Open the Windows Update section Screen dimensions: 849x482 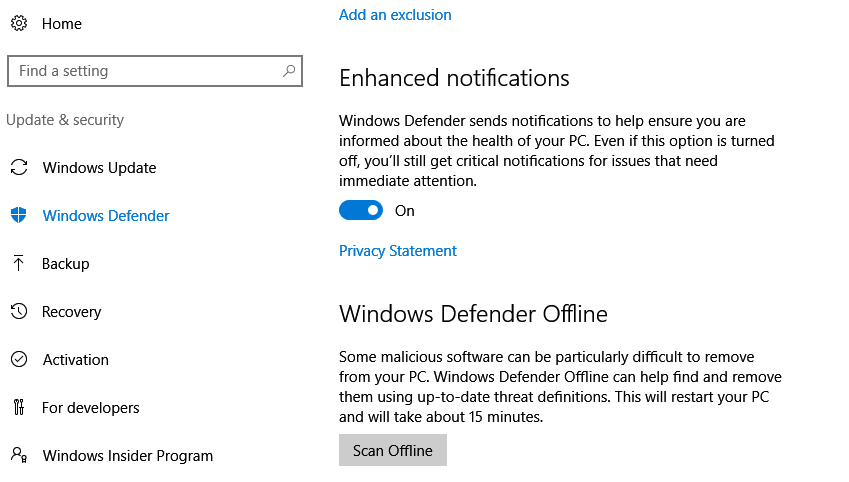tap(100, 168)
